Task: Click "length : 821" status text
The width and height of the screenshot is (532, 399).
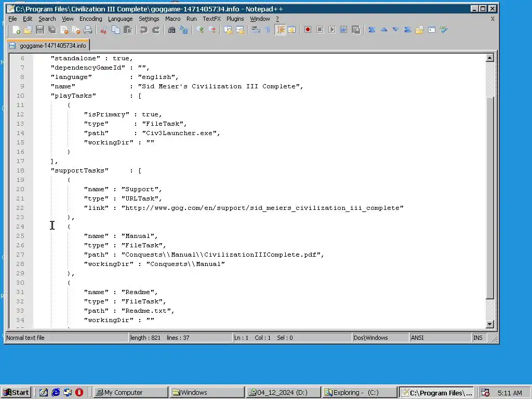Action: (x=145, y=338)
